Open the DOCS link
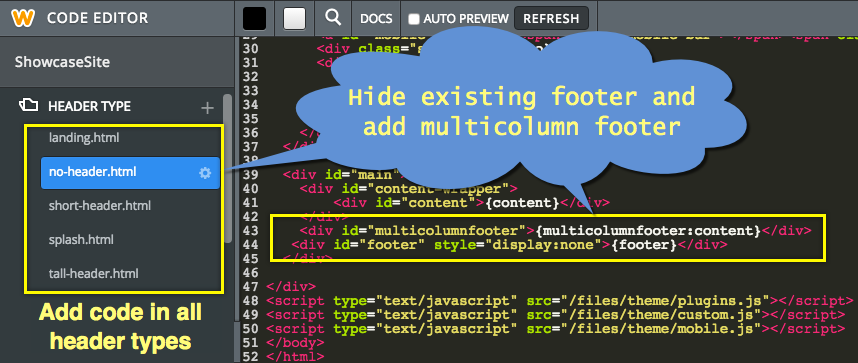Screen dimensions: 858x363 (376, 19)
